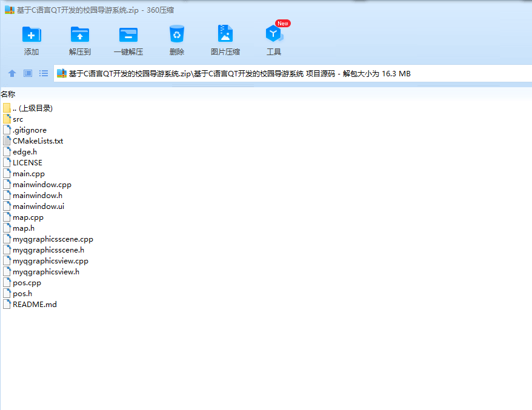Click the src folder icon
The image size is (532, 410).
[7, 119]
